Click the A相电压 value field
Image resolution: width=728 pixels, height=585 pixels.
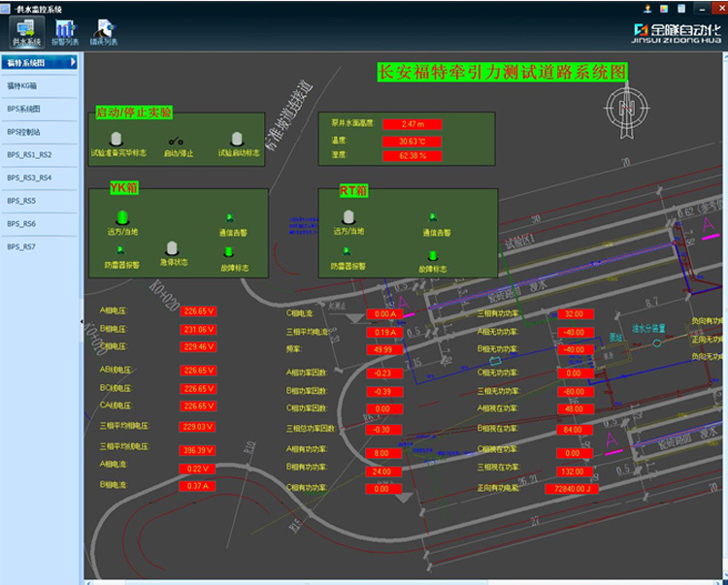pyautogui.click(x=198, y=311)
